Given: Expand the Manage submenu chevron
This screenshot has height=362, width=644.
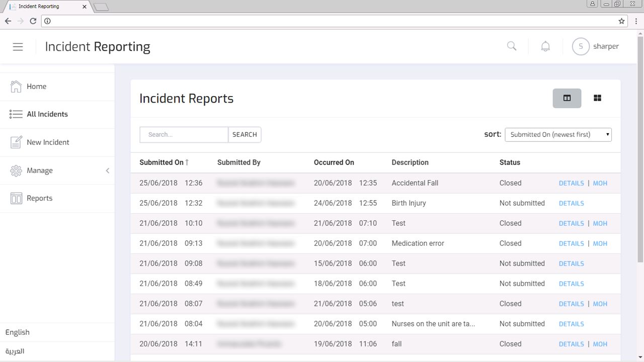Looking at the screenshot, I should pyautogui.click(x=107, y=170).
